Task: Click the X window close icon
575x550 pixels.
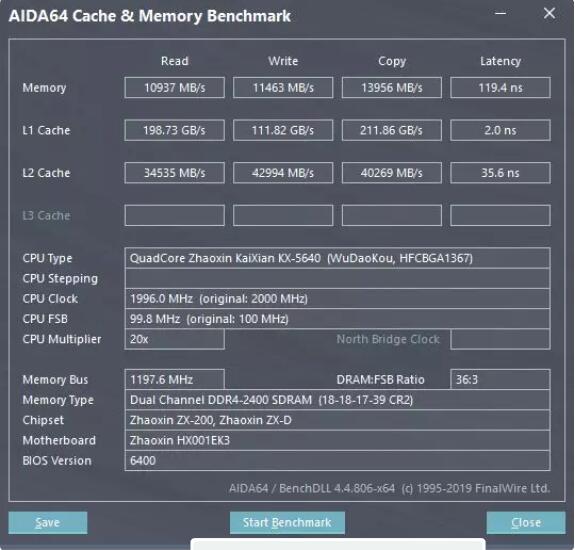Action: click(x=549, y=14)
